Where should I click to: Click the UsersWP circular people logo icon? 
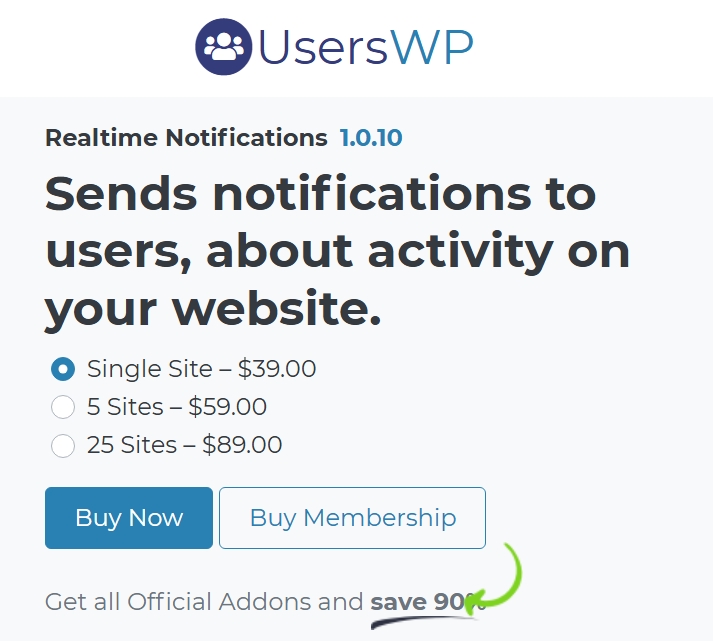click(x=223, y=47)
